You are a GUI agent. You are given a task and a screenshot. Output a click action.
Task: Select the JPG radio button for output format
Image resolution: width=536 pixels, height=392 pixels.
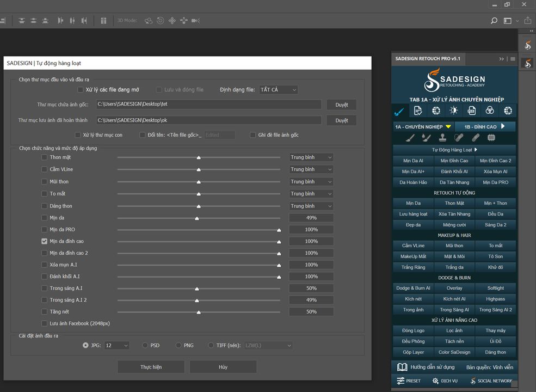pos(85,345)
